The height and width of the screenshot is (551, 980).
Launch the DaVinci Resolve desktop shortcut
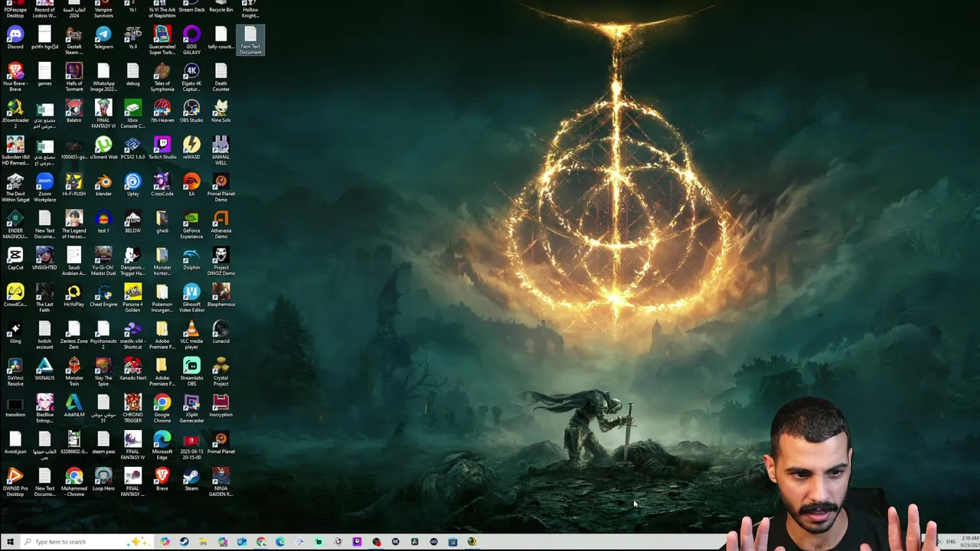[x=15, y=372]
